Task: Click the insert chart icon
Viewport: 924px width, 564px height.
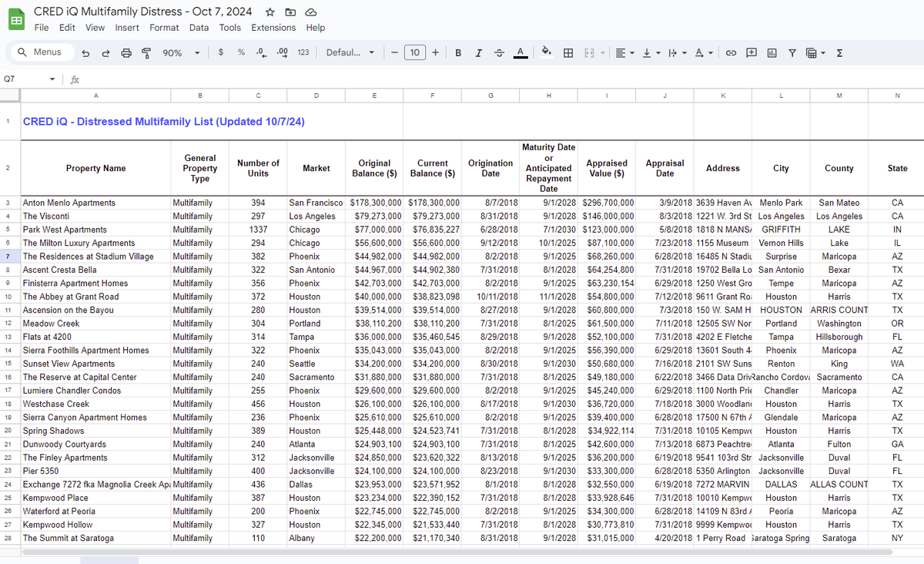Action: coord(772,52)
